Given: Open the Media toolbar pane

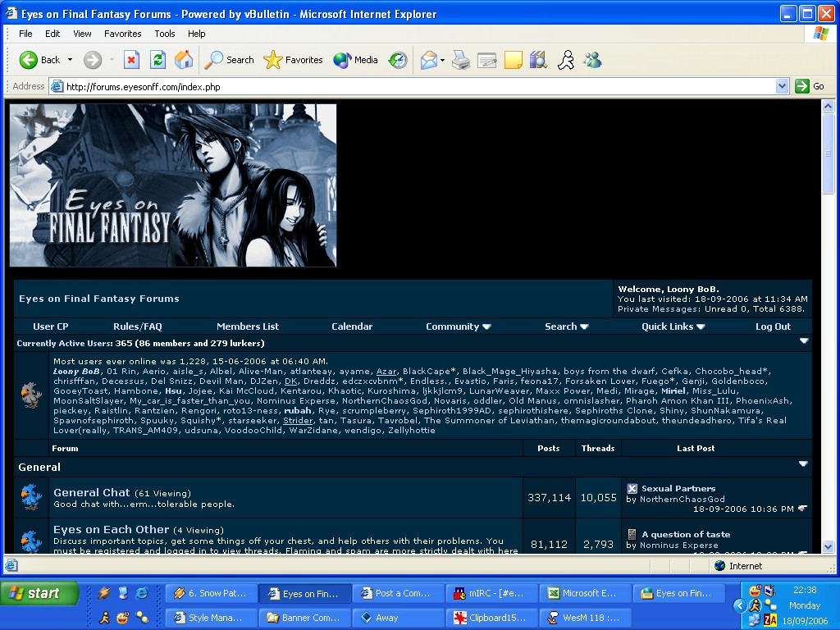Looking at the screenshot, I should click(355, 60).
